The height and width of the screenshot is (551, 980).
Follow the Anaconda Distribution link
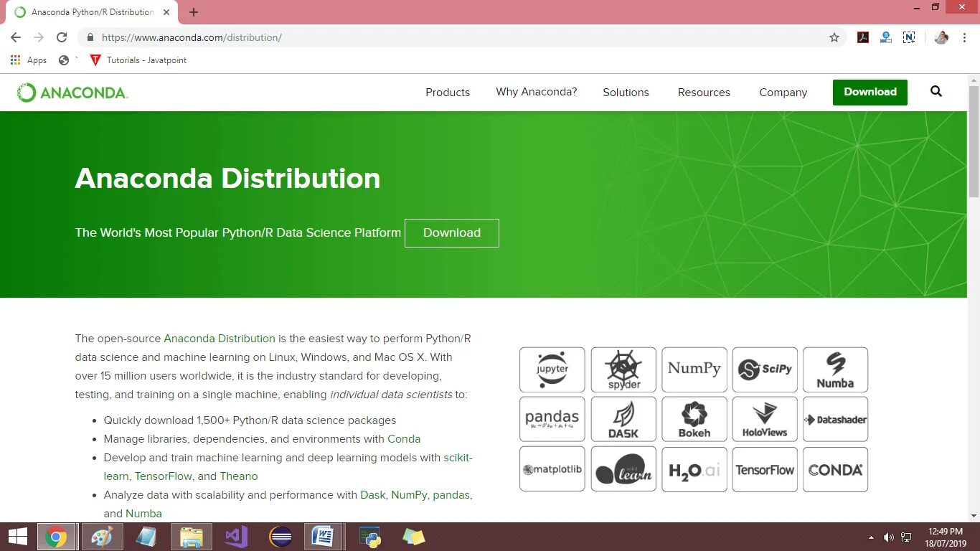coord(220,339)
